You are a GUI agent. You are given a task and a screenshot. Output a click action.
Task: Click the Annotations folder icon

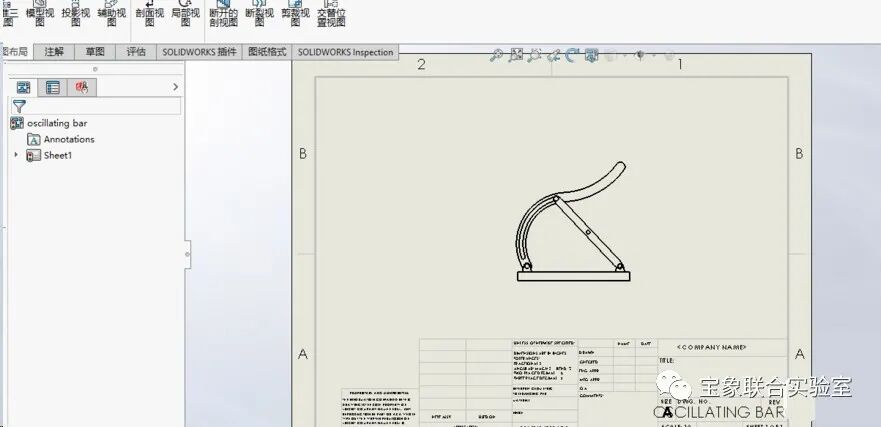point(34,139)
